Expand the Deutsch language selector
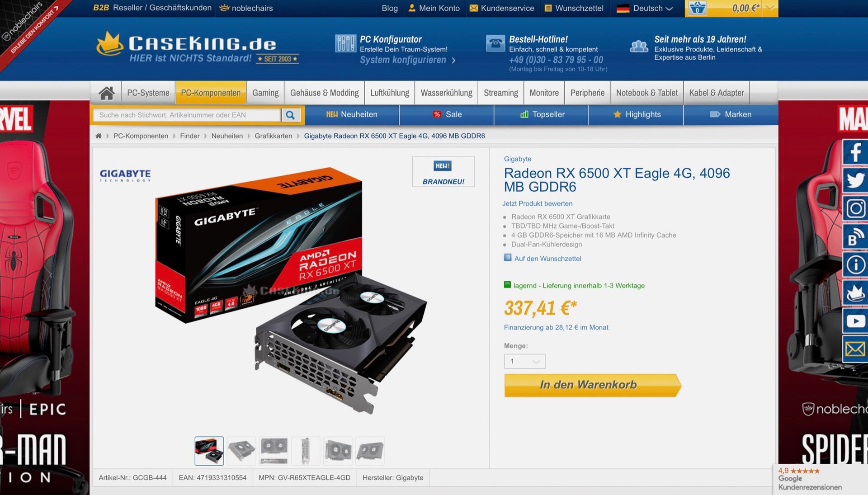The width and height of the screenshot is (868, 495). (645, 8)
